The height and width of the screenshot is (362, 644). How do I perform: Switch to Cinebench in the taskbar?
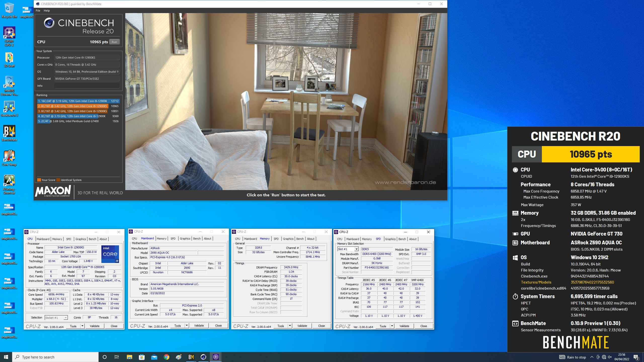coord(203,357)
